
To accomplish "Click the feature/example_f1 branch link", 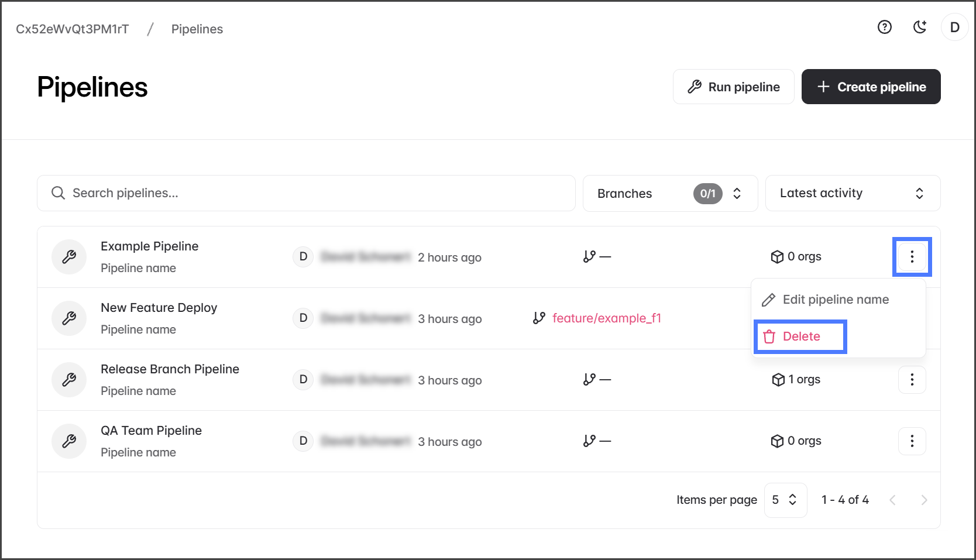I will pos(606,318).
